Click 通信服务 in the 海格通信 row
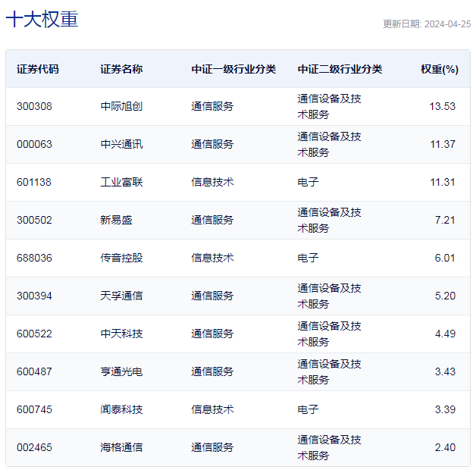 pyautogui.click(x=212, y=448)
